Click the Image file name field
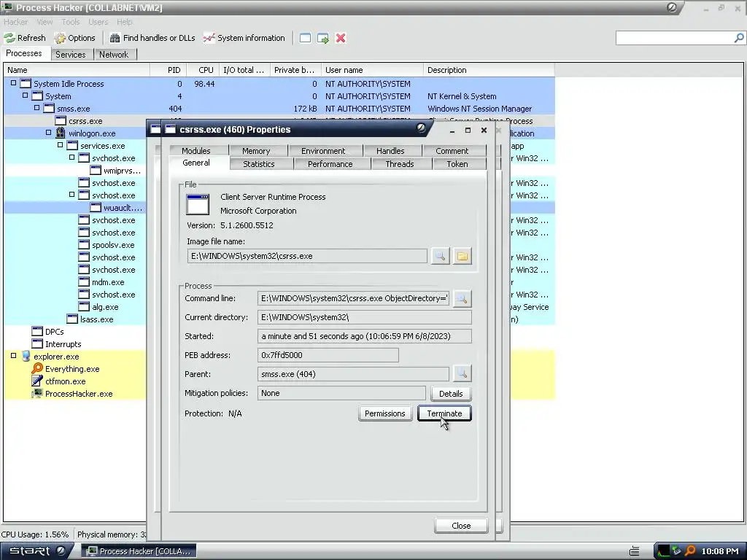This screenshot has height=560, width=747. (x=307, y=256)
